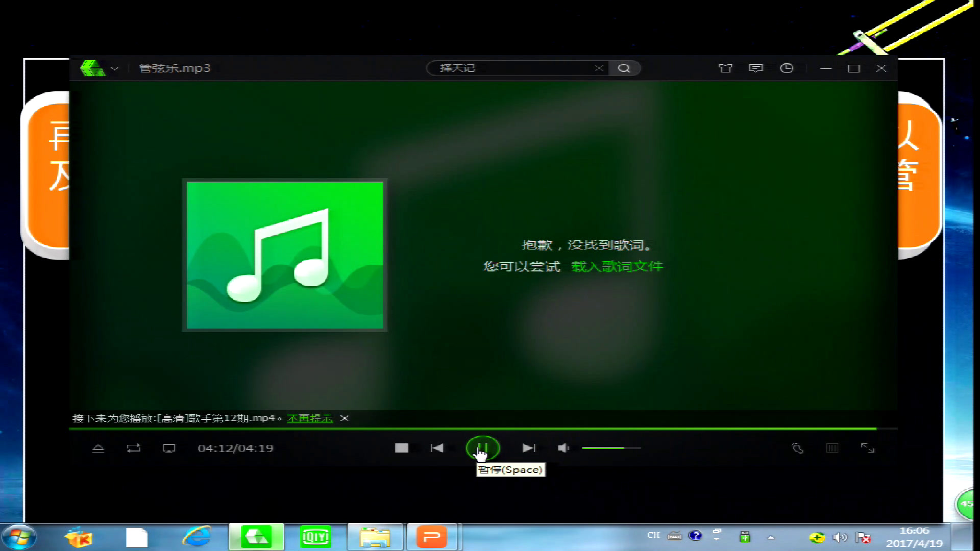This screenshot has width=980, height=551.
Task: Toggle the loop playback mode icon
Action: pos(133,448)
